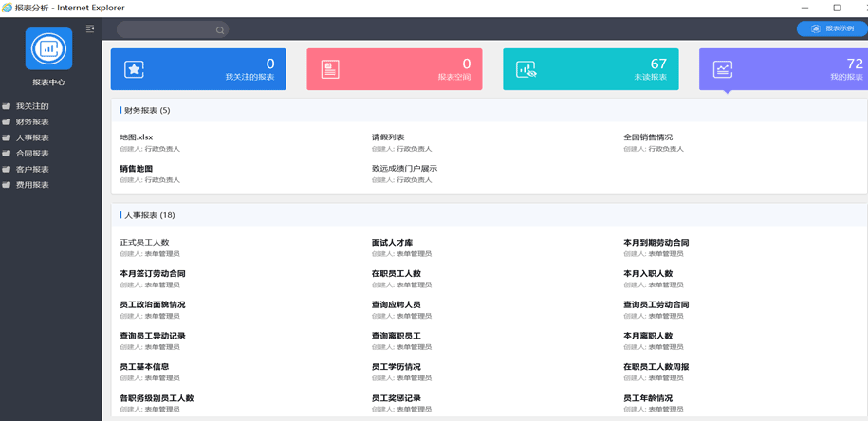
Task: Click the folder icon beside 财务报表
Action: point(7,122)
